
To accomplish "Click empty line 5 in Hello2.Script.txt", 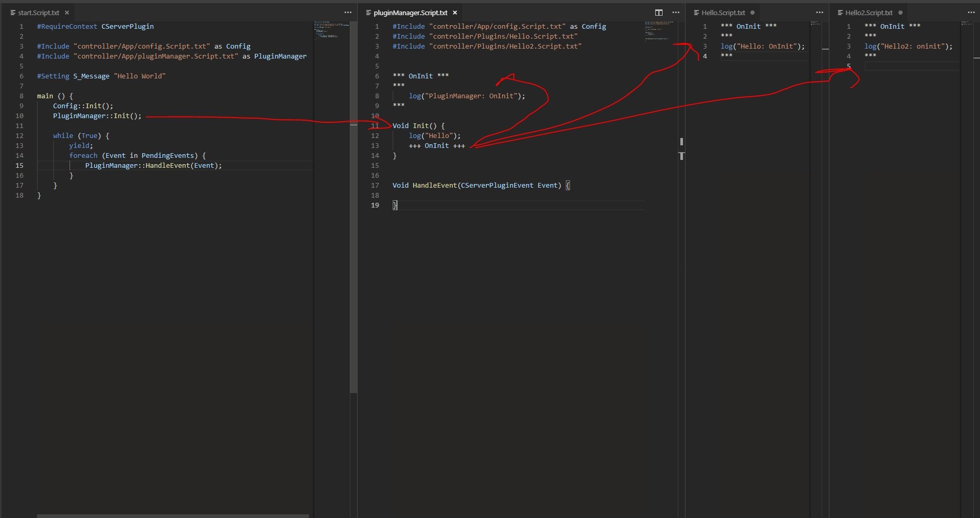I will point(911,66).
